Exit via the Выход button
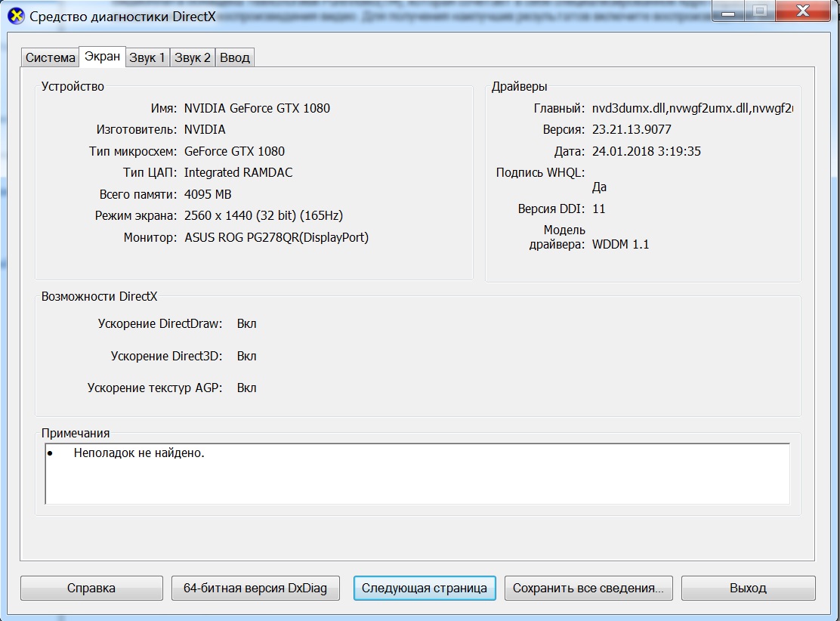This screenshot has height=621, width=840. (x=749, y=588)
